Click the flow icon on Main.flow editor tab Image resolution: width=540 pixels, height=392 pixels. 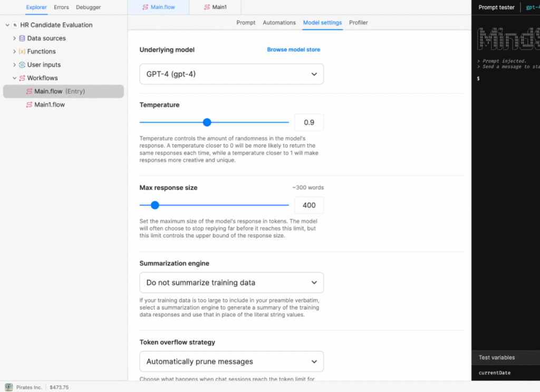click(x=146, y=7)
